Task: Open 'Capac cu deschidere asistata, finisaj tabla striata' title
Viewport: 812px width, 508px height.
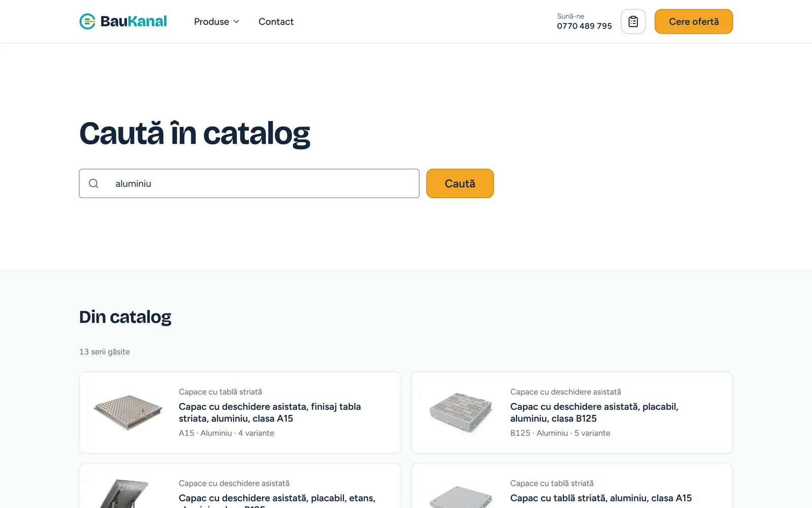Action: tap(269, 412)
